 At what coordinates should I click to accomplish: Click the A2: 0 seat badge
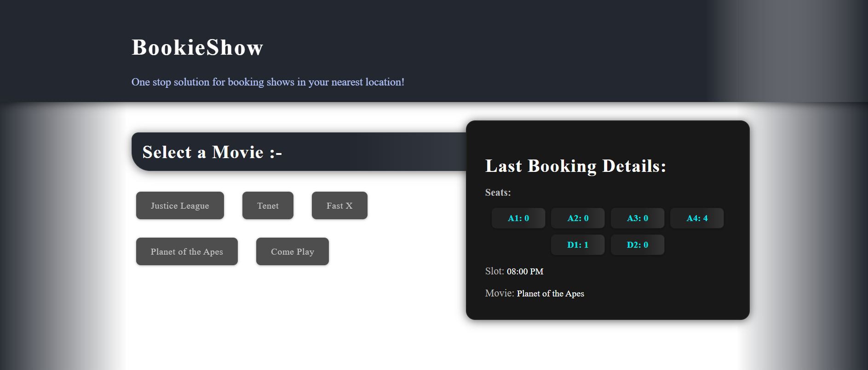[x=578, y=218]
